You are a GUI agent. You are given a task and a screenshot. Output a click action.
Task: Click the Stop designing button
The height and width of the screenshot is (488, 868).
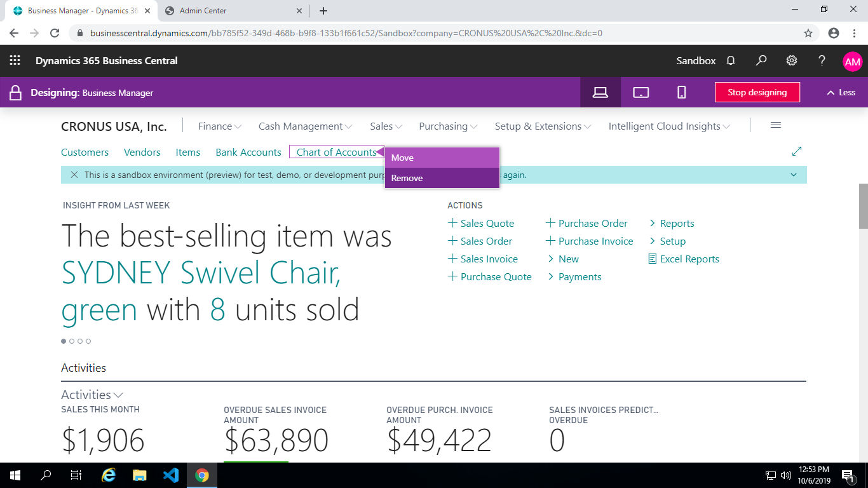[757, 92]
